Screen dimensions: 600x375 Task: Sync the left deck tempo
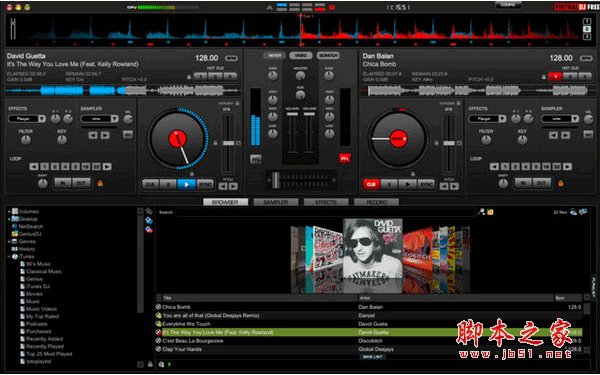205,184
